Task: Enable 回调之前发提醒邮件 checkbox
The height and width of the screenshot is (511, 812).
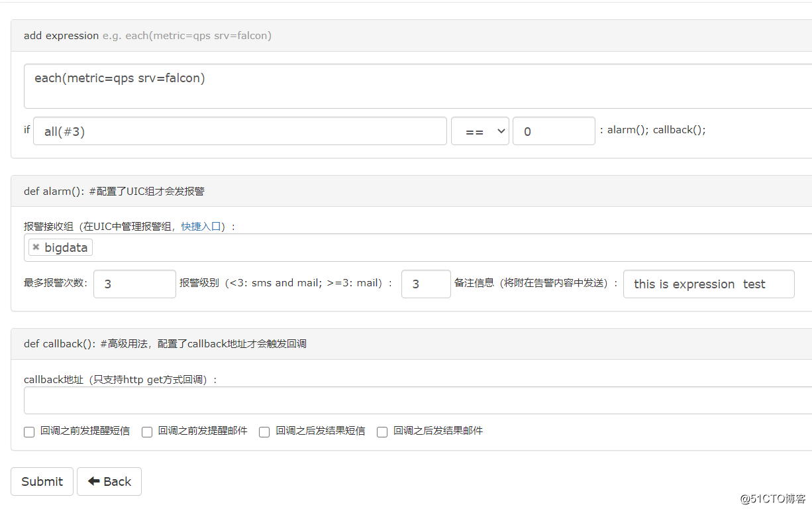Action: (147, 432)
